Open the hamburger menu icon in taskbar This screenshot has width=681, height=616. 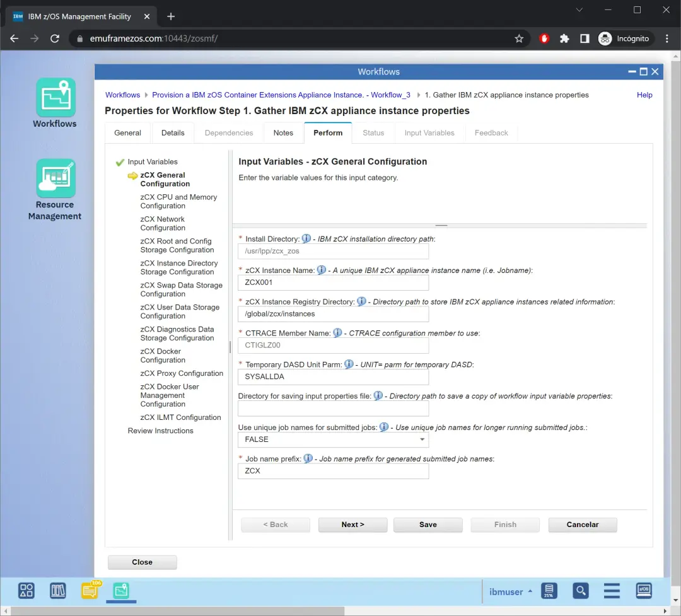click(x=612, y=591)
